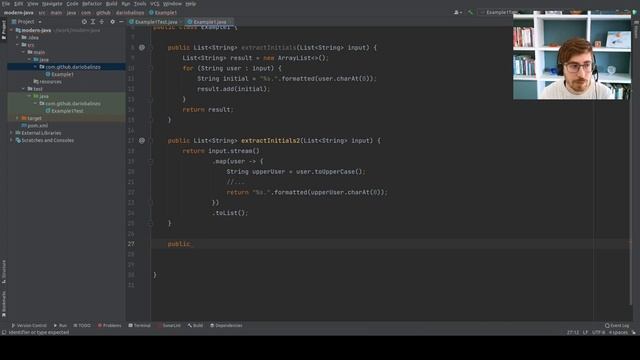Image resolution: width=640 pixels, height=360 pixels.
Task: Open the Project tool window side tab
Action: (4, 30)
